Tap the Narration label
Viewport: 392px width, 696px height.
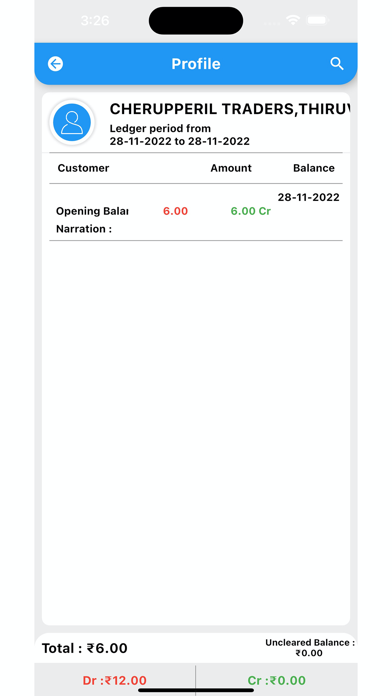pos(84,229)
